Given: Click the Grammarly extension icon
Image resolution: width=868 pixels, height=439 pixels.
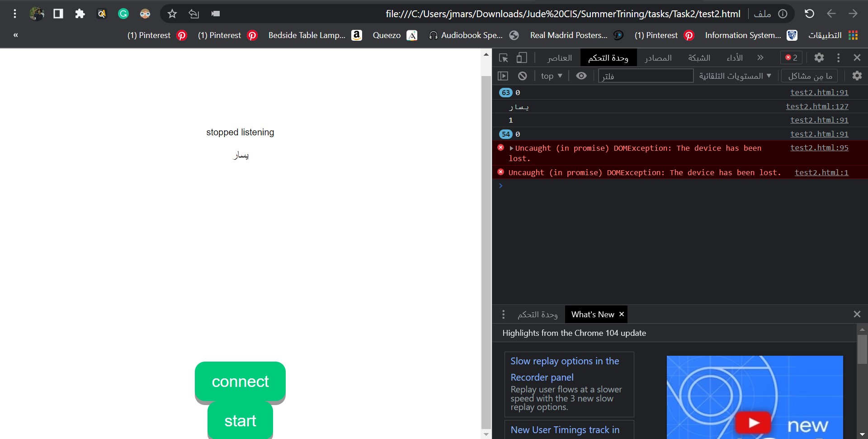Looking at the screenshot, I should pos(123,14).
